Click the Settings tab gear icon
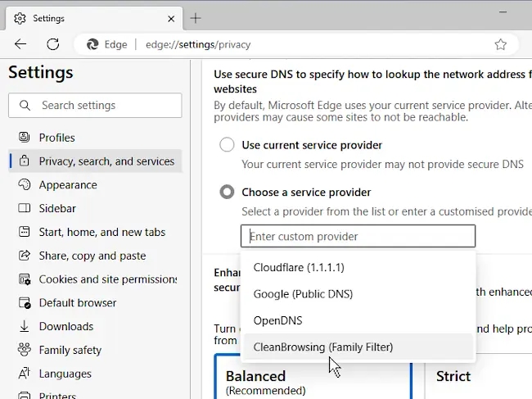532x399 pixels. (x=20, y=18)
